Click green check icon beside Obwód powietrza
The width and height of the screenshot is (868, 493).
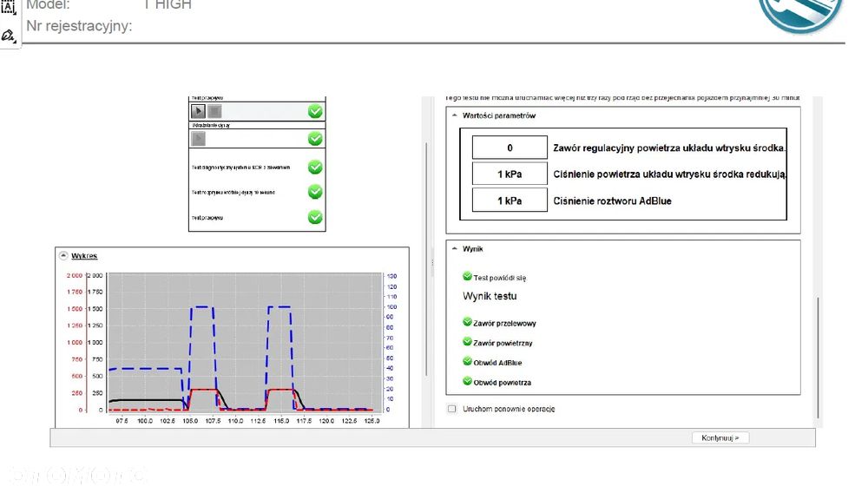click(467, 381)
